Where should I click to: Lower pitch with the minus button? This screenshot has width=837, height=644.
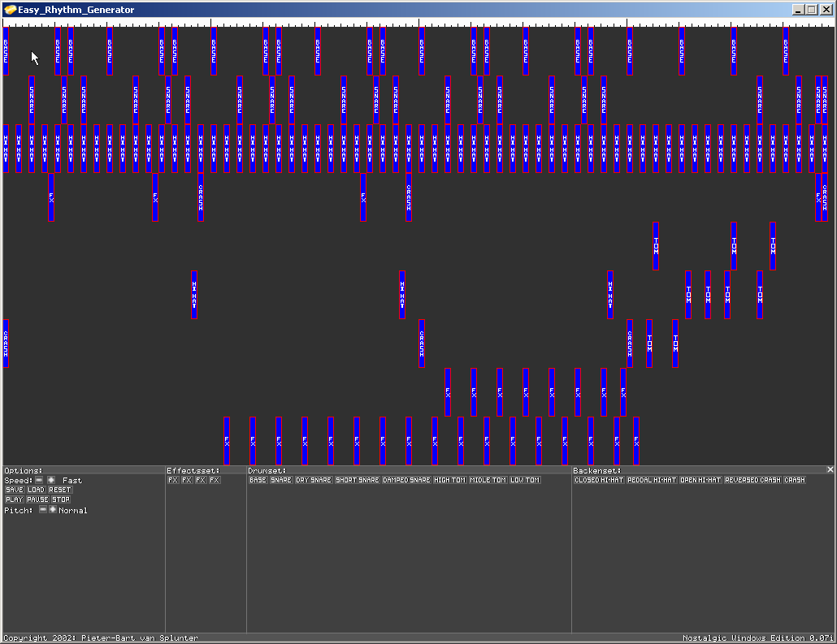(x=43, y=510)
